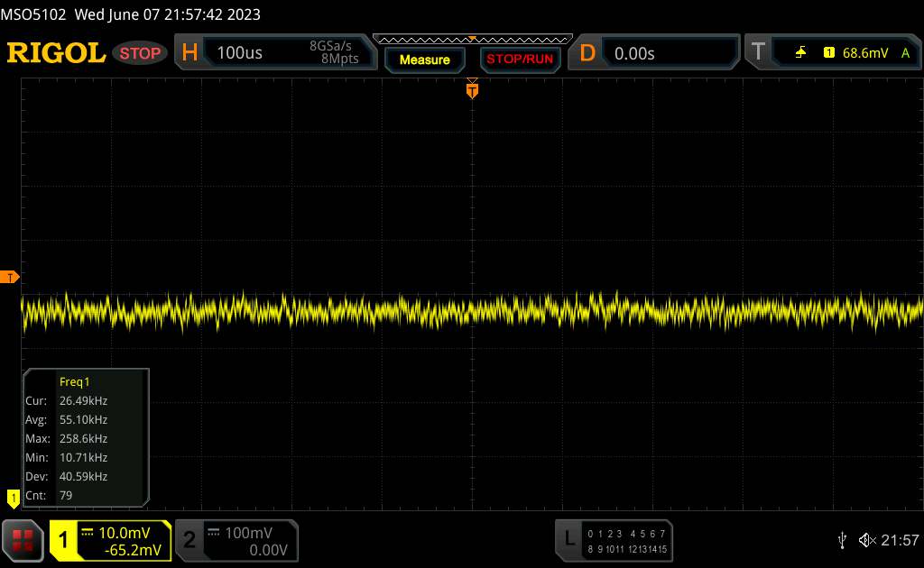Select the 68.6mV trigger level value

865,53
